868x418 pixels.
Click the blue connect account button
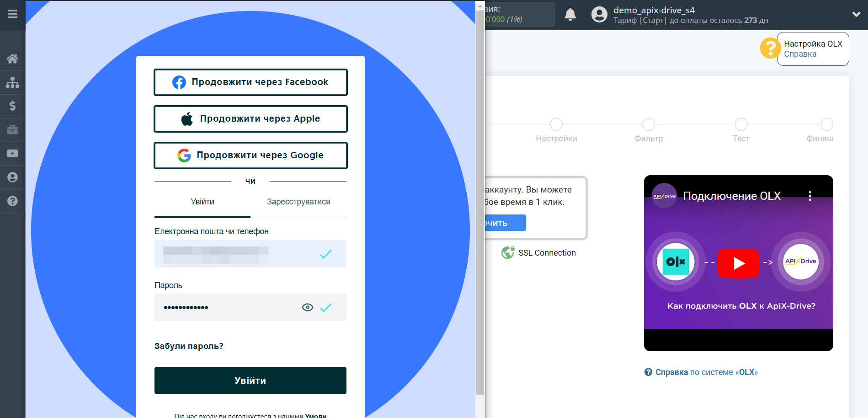click(x=505, y=223)
